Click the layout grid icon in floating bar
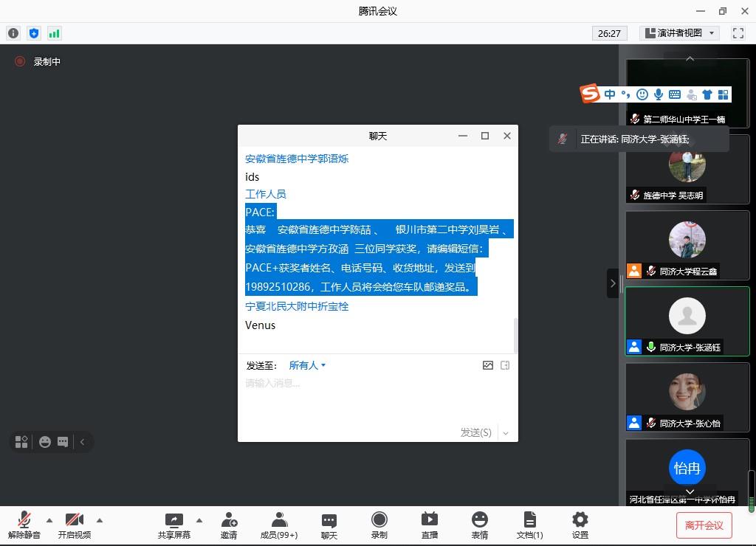Image resolution: width=756 pixels, height=546 pixels. pos(21,442)
